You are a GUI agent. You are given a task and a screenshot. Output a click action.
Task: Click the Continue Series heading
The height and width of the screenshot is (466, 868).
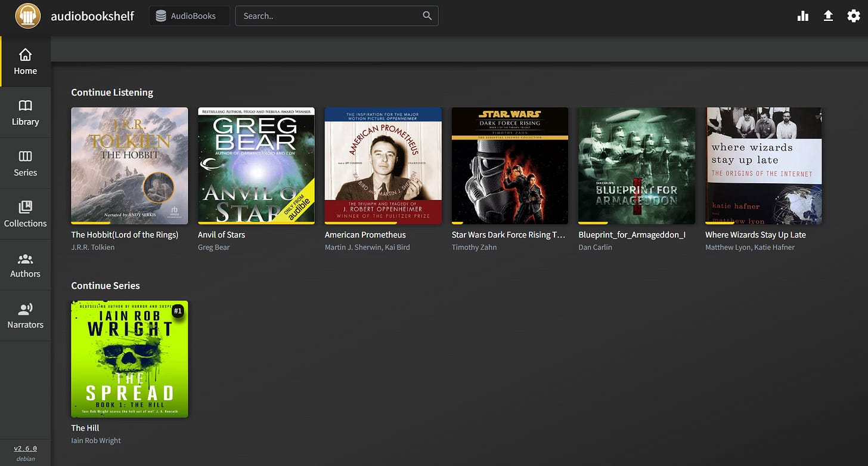click(x=106, y=286)
